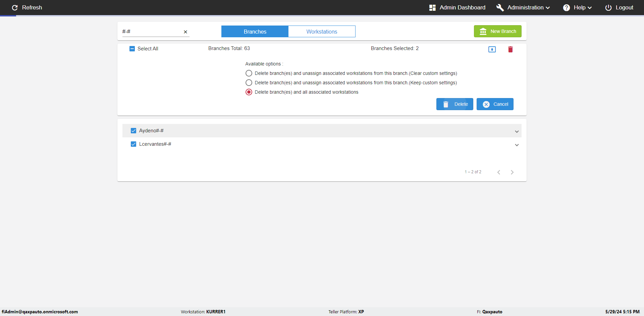644x316 pixels.
Task: Click the Teller Platform: XP status text
Action: click(x=346, y=312)
